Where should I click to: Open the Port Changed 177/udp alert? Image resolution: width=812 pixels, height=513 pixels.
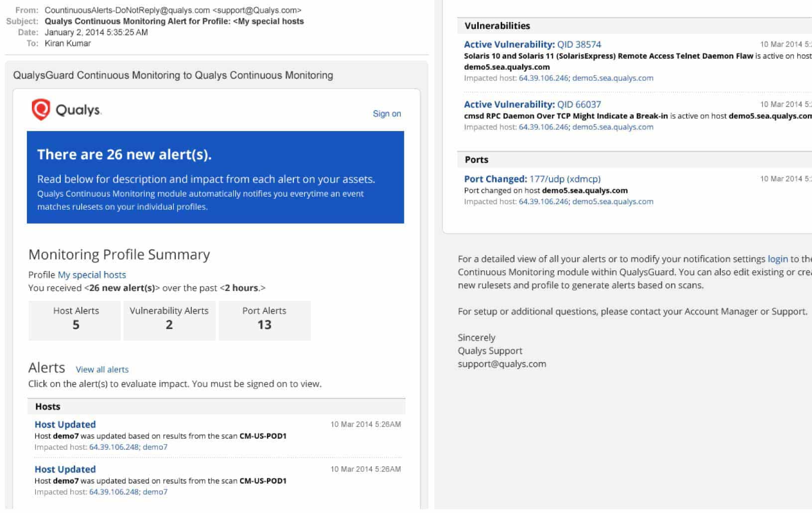531,179
